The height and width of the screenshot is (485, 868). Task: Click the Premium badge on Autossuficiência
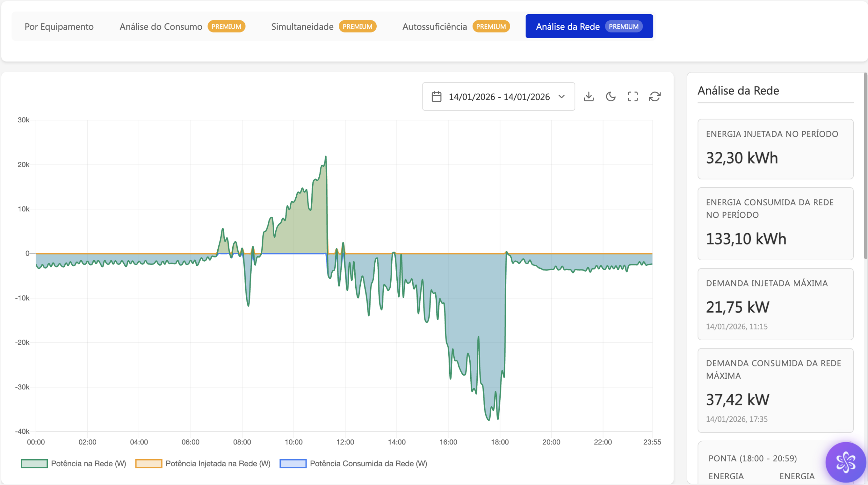pos(491,26)
